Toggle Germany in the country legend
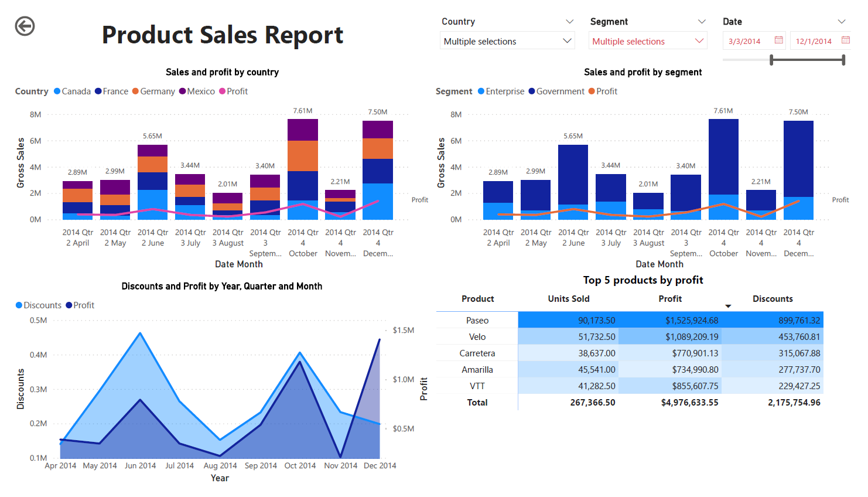This screenshot has height=497, width=868. [x=153, y=91]
